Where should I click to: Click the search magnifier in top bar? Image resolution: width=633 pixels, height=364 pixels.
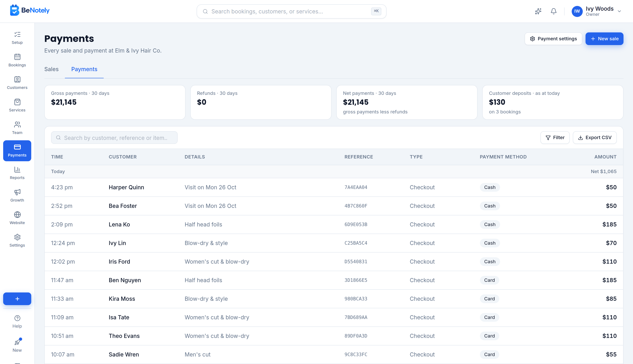click(x=205, y=11)
